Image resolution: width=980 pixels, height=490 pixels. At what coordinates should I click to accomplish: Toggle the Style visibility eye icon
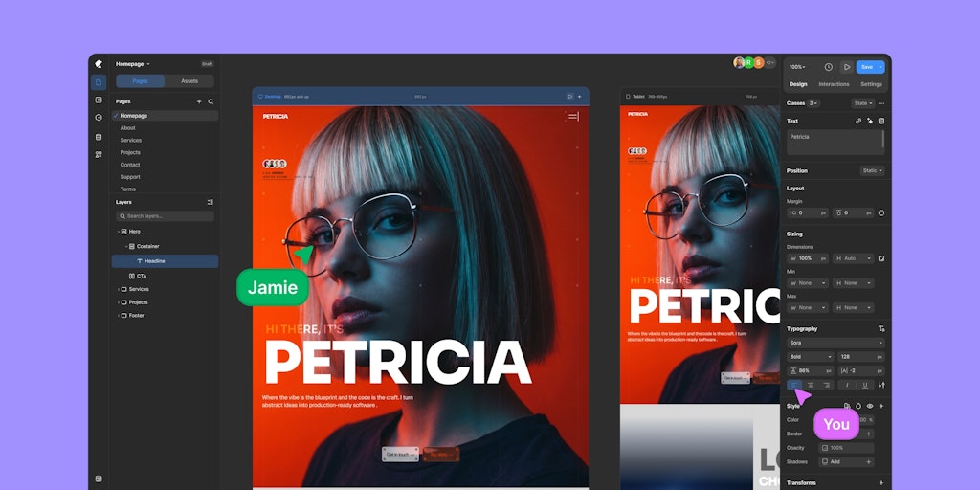click(870, 406)
